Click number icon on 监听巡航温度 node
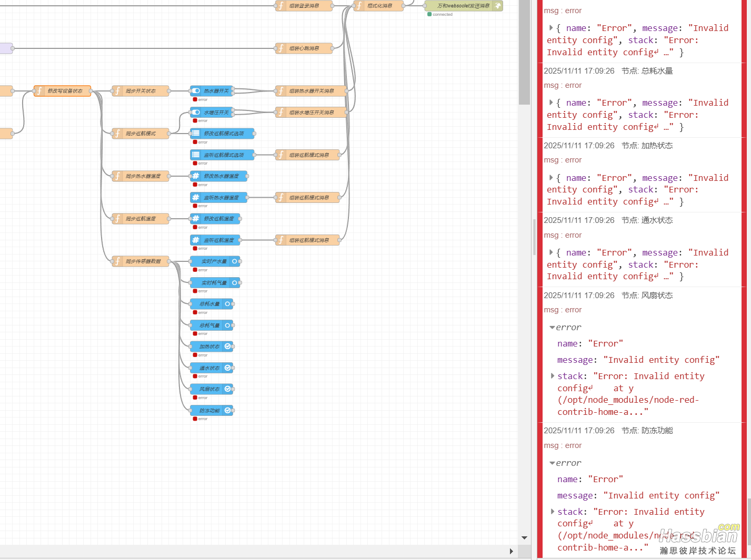This screenshot has height=560, width=751. 196,240
